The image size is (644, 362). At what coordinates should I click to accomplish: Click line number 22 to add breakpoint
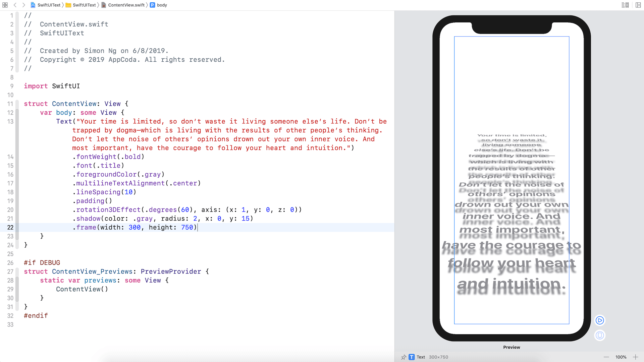tap(10, 227)
